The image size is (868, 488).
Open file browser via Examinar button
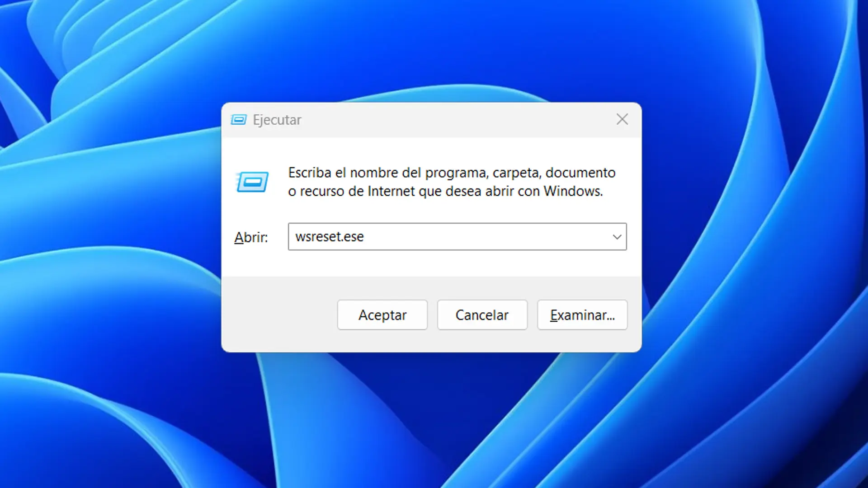tap(582, 315)
